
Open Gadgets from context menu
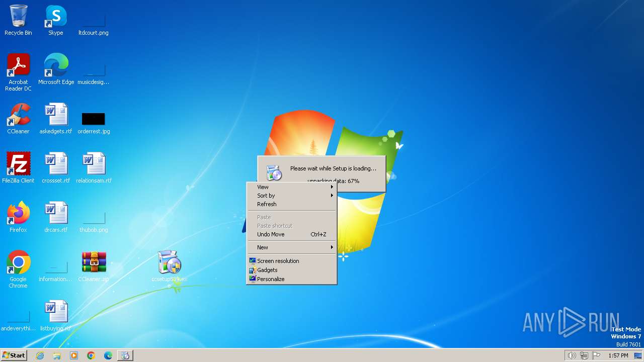292,270
